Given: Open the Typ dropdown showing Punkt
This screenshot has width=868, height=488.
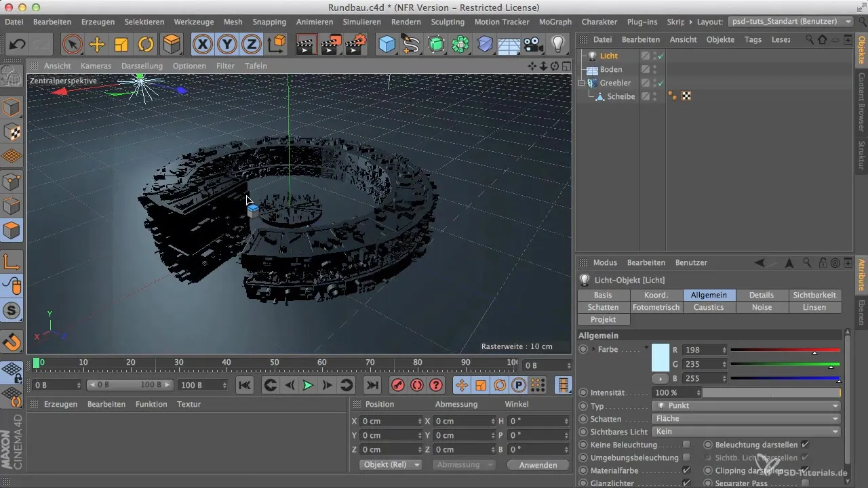Looking at the screenshot, I should (x=746, y=405).
